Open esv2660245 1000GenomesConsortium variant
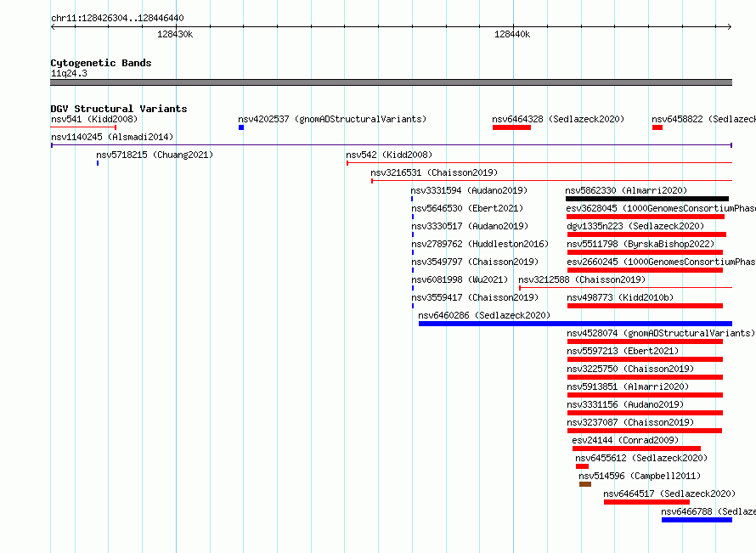 (x=661, y=262)
